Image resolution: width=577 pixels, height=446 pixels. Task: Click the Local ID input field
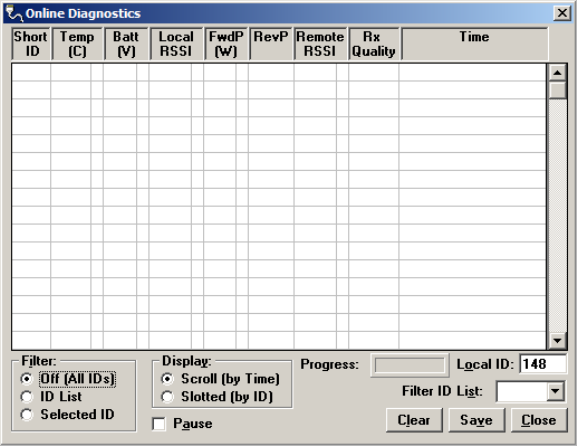543,364
